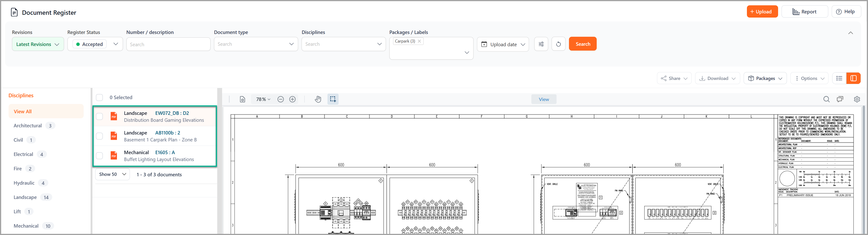Open the EW072_DB : D2 document link
The image size is (868, 235).
[172, 113]
